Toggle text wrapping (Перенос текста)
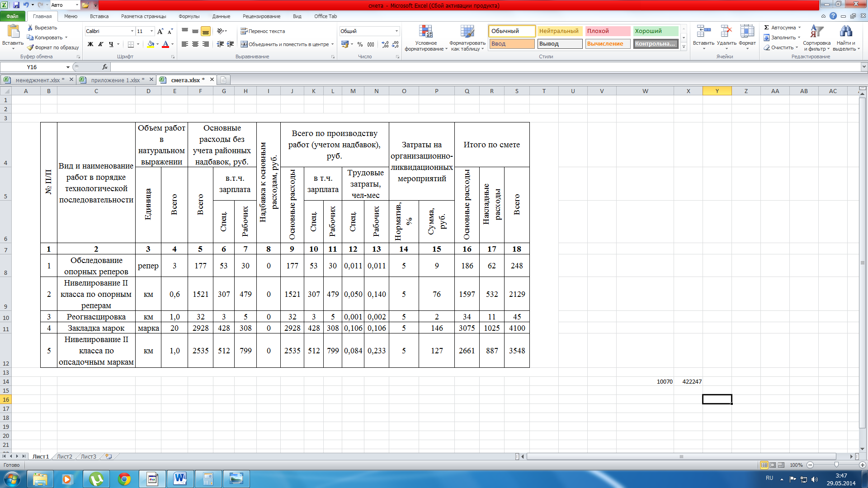 coord(263,31)
